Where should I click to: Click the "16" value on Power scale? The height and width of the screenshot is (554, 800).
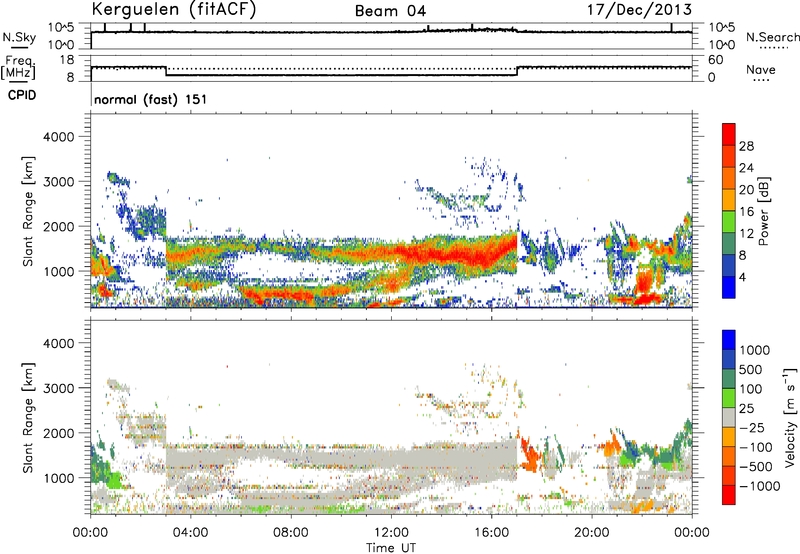pos(746,212)
